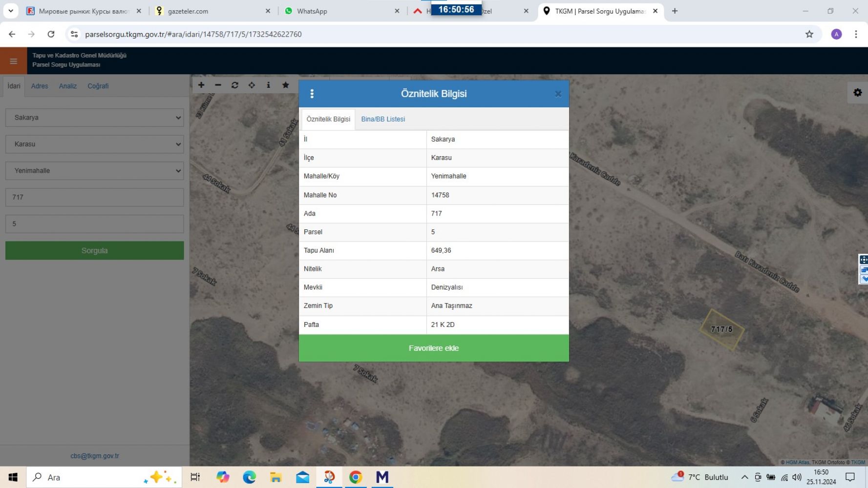The height and width of the screenshot is (488, 868).
Task: Zoom out with the map minus icon
Action: [218, 85]
